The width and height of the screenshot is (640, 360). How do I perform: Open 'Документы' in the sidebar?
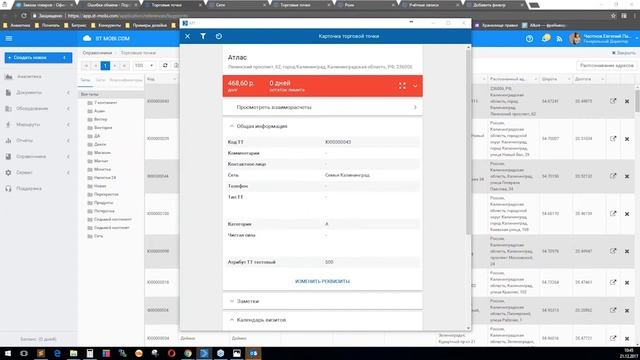(x=29, y=93)
